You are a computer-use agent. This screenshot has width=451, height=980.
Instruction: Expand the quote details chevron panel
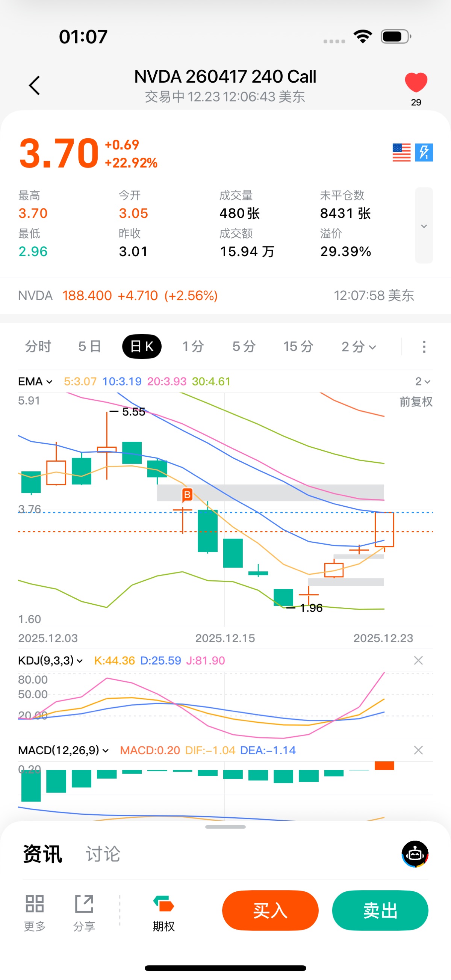click(424, 226)
